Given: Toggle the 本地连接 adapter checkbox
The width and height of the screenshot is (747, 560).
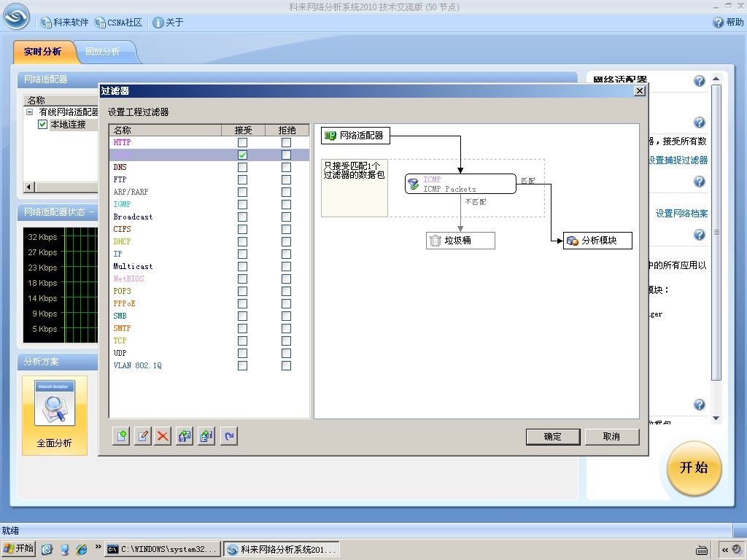Looking at the screenshot, I should pyautogui.click(x=42, y=124).
